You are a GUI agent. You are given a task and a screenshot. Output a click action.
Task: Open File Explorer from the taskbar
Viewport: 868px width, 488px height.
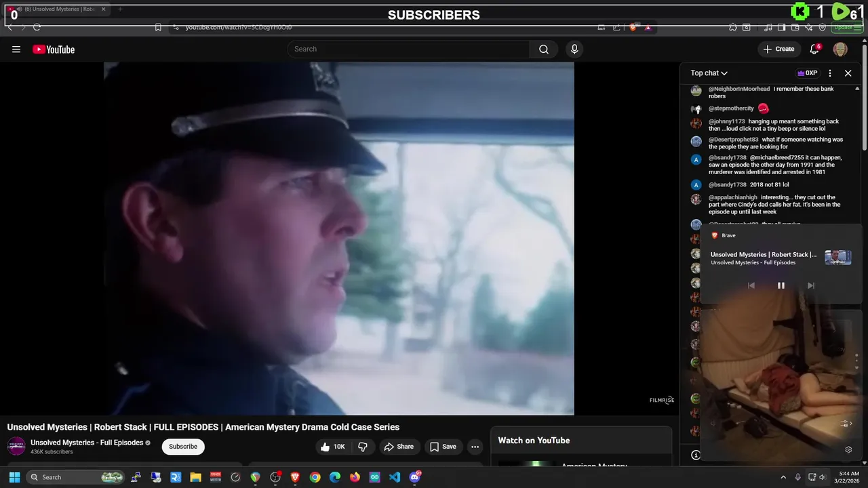coord(195,477)
